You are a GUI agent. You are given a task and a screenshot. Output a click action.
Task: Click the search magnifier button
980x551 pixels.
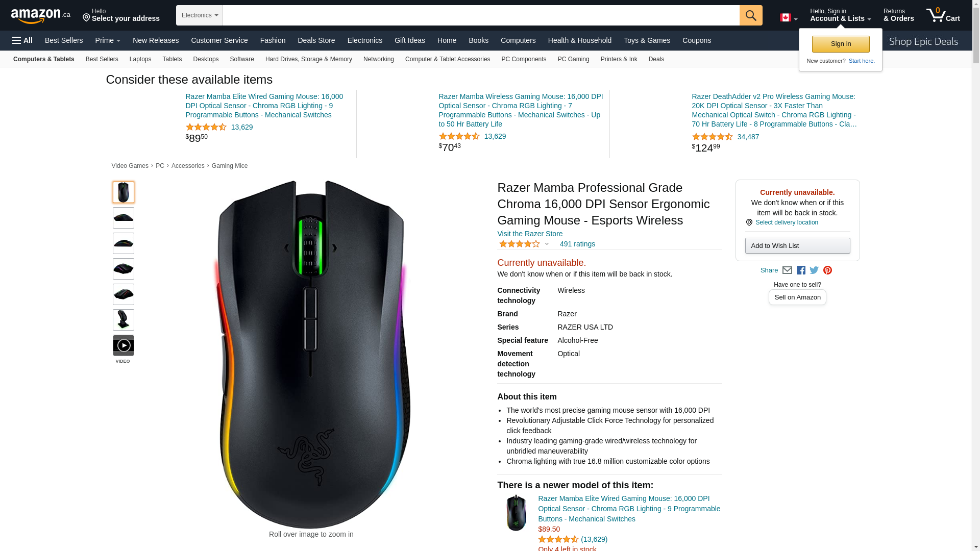pyautogui.click(x=751, y=15)
